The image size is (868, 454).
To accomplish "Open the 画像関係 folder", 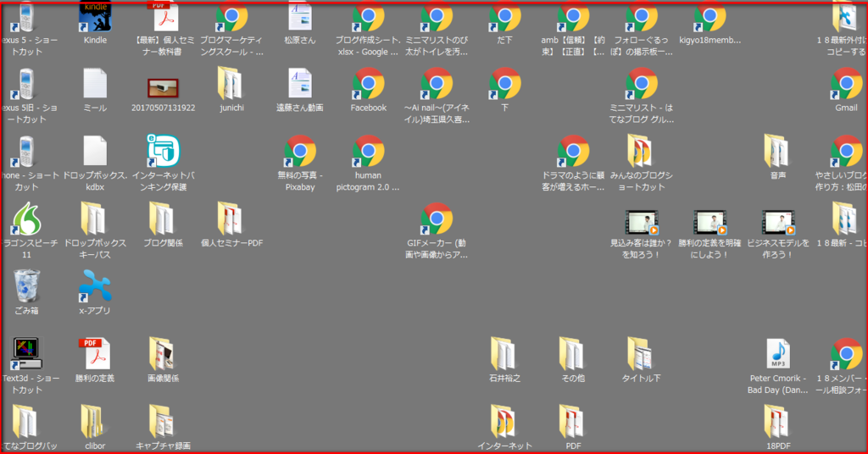I will click(x=162, y=354).
